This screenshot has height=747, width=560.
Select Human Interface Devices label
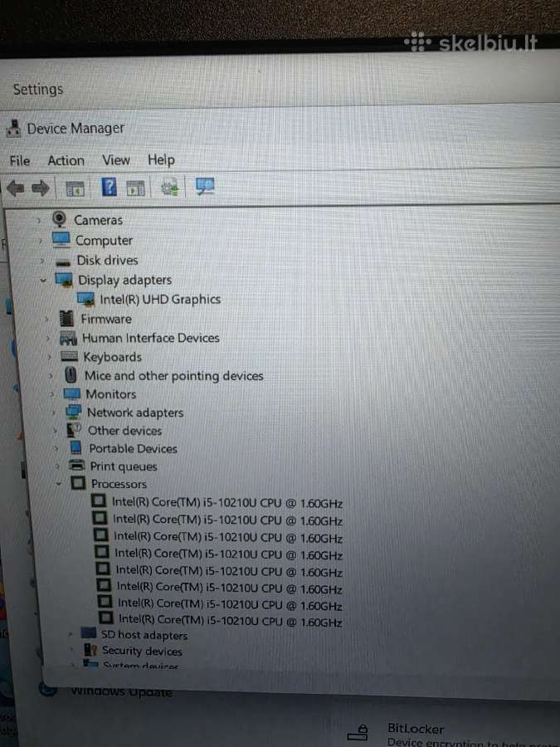150,338
